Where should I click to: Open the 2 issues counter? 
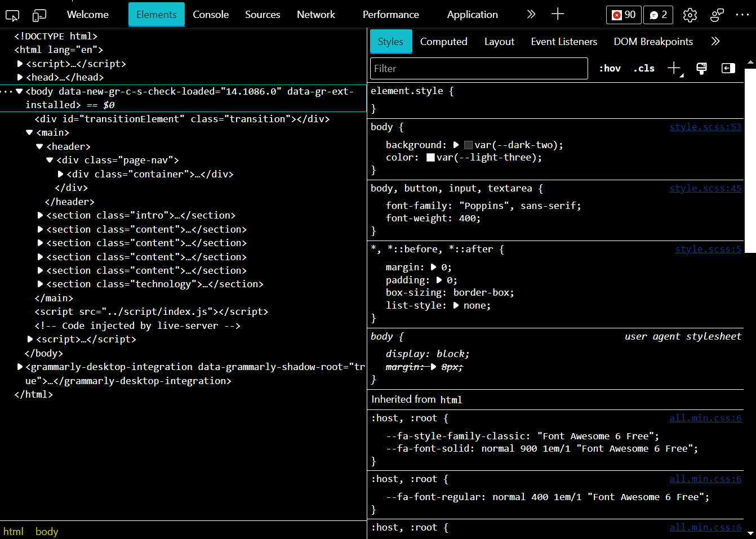tap(659, 15)
